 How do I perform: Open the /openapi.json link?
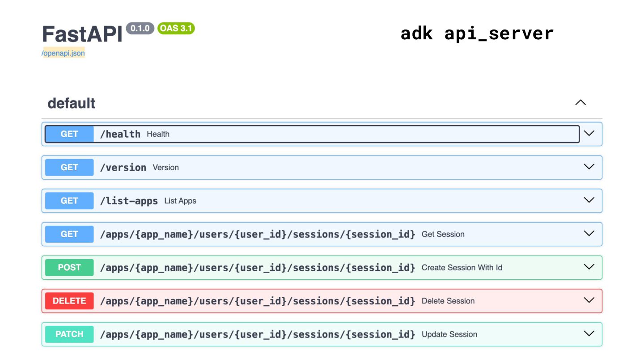coord(63,53)
